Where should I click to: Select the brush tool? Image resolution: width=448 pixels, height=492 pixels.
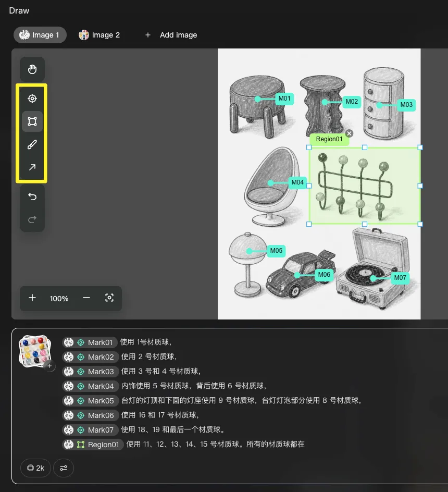32,144
